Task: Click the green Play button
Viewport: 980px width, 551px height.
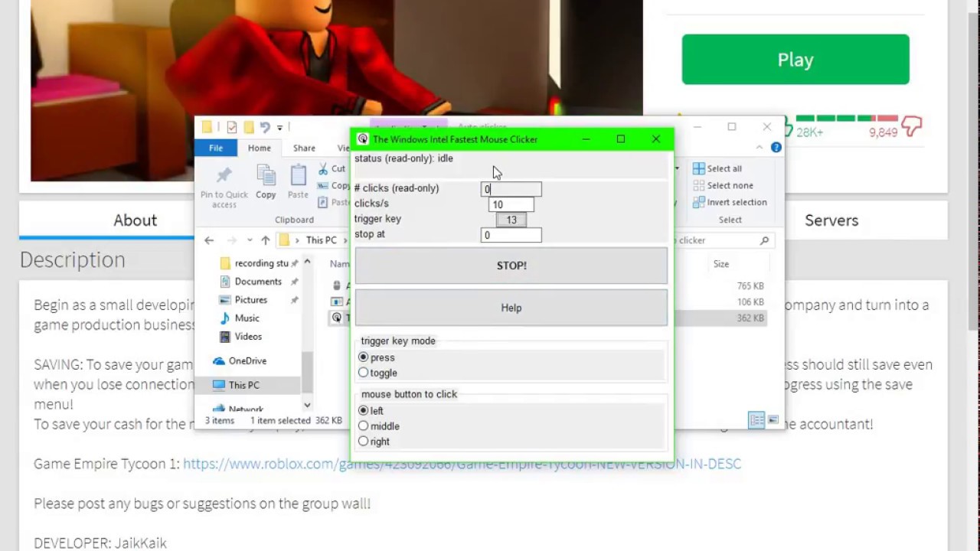Action: coord(795,60)
